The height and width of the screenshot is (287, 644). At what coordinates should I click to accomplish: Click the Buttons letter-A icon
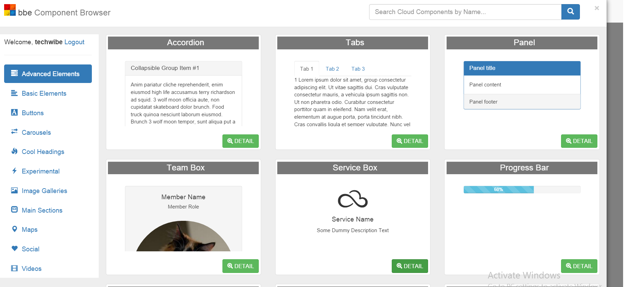pyautogui.click(x=14, y=112)
